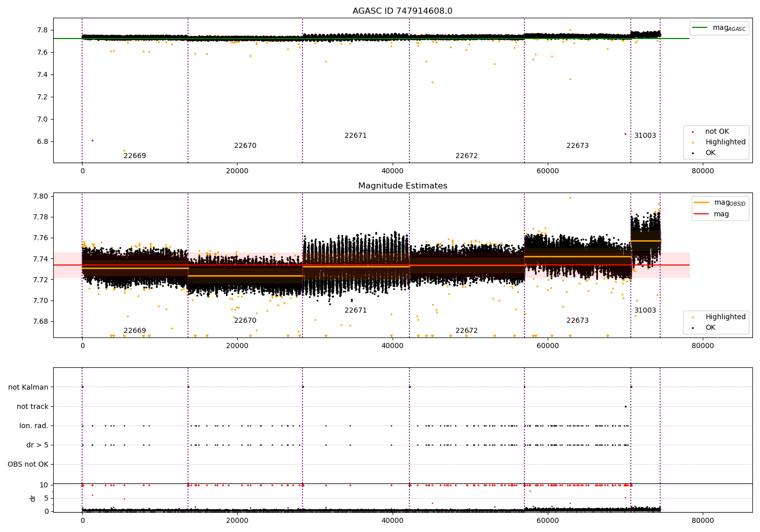Click y-axis tick 7.74 in Magnitude Estimates plot
760x532 pixels.
click(x=40, y=259)
